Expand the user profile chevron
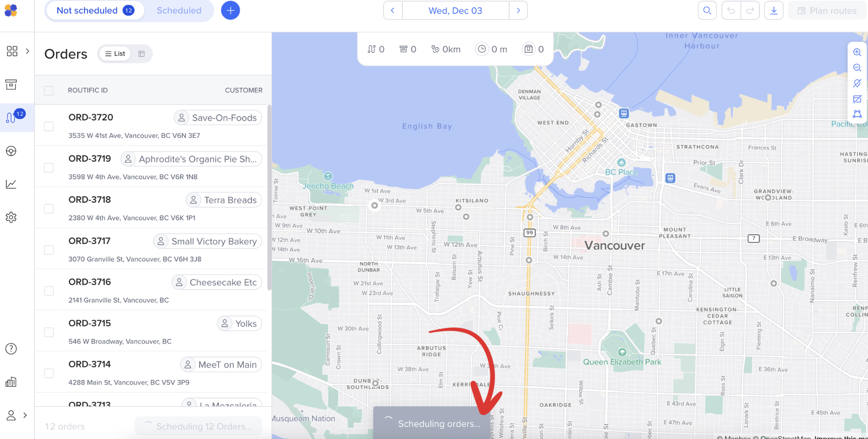868x439 pixels. coord(25,416)
